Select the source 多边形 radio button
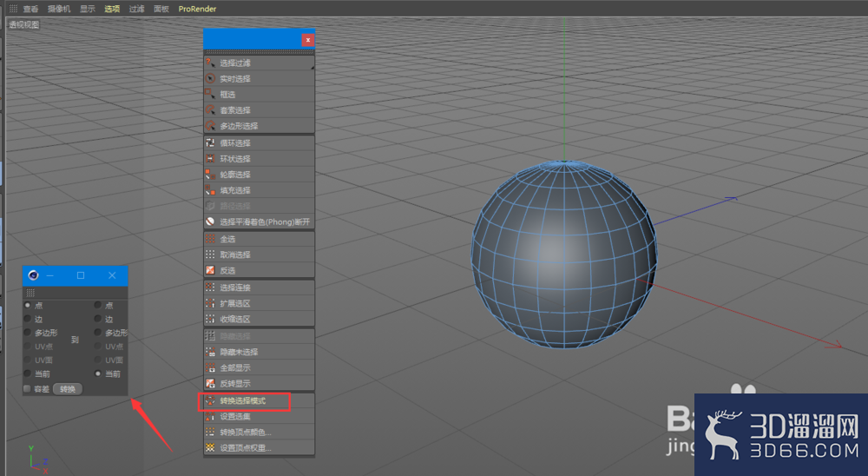The height and width of the screenshot is (476, 868). click(x=28, y=333)
